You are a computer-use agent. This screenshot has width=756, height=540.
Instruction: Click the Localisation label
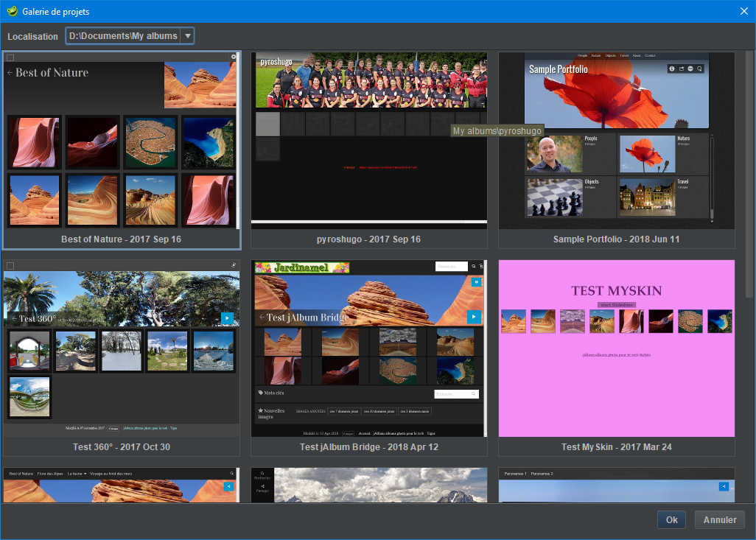pos(32,36)
